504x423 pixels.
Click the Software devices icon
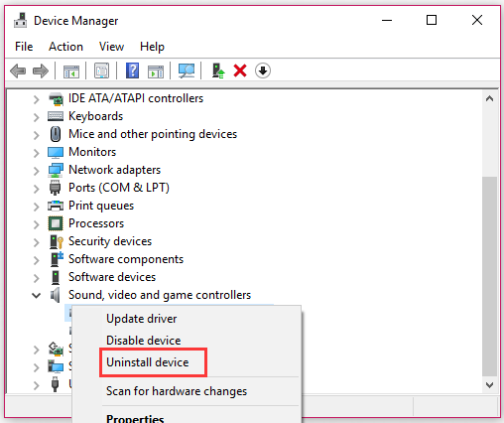(x=56, y=277)
